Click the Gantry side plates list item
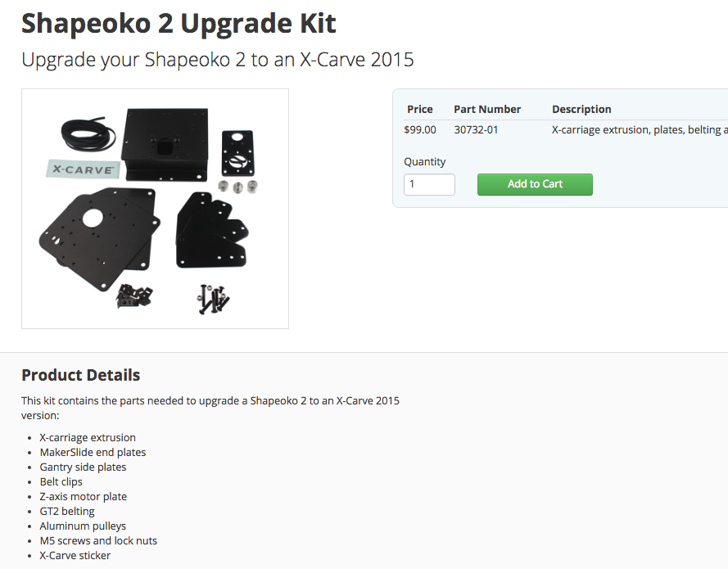 [x=83, y=467]
